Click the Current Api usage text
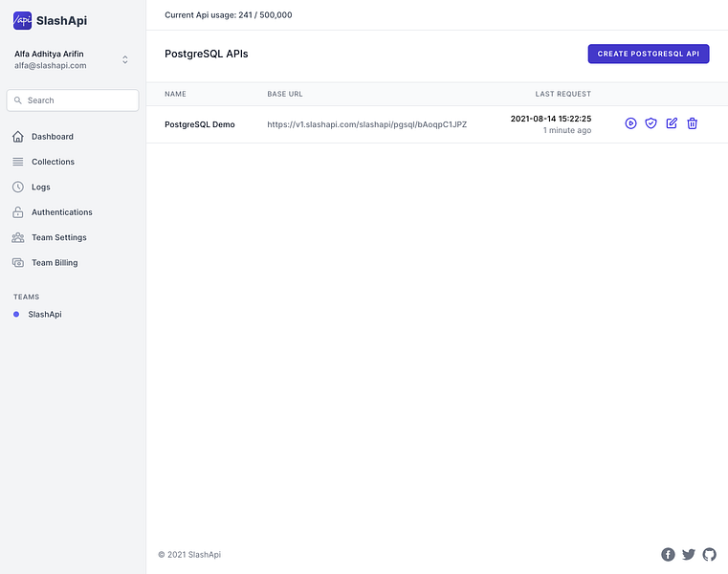The image size is (728, 574). (x=229, y=15)
